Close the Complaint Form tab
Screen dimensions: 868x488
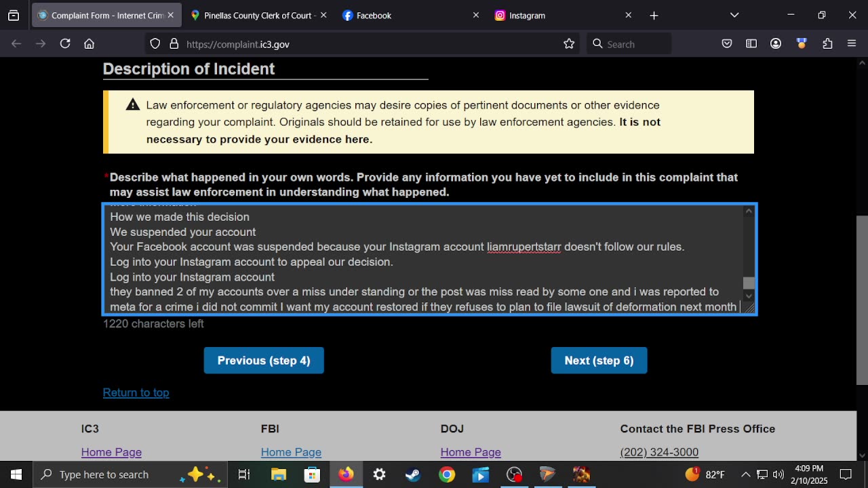coord(170,15)
